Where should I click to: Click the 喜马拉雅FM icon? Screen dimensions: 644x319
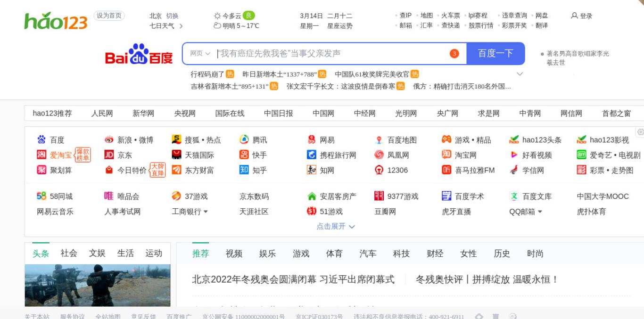tap(446, 170)
